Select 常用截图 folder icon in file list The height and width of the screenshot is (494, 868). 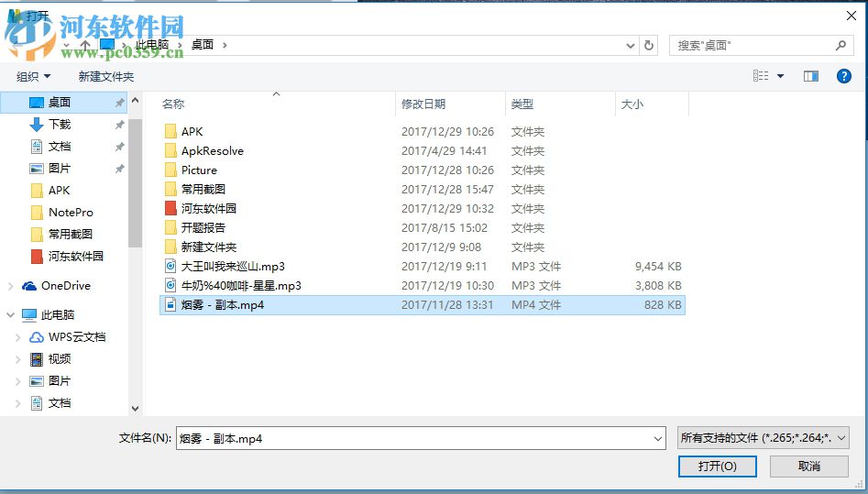click(171, 190)
